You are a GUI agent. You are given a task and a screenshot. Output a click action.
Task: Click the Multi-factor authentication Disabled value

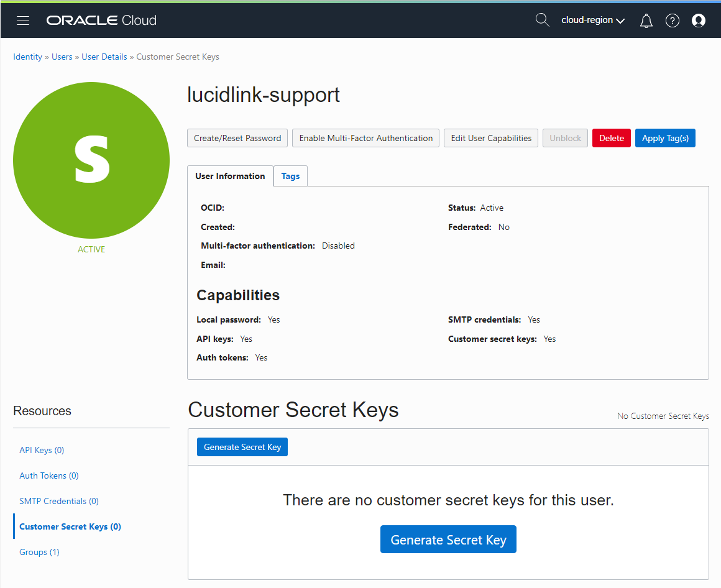[338, 246]
